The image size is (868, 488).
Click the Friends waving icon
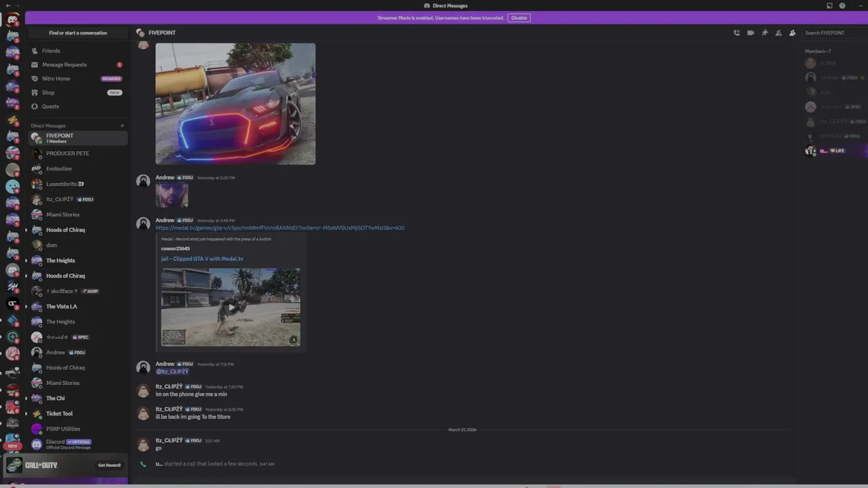pos(35,51)
